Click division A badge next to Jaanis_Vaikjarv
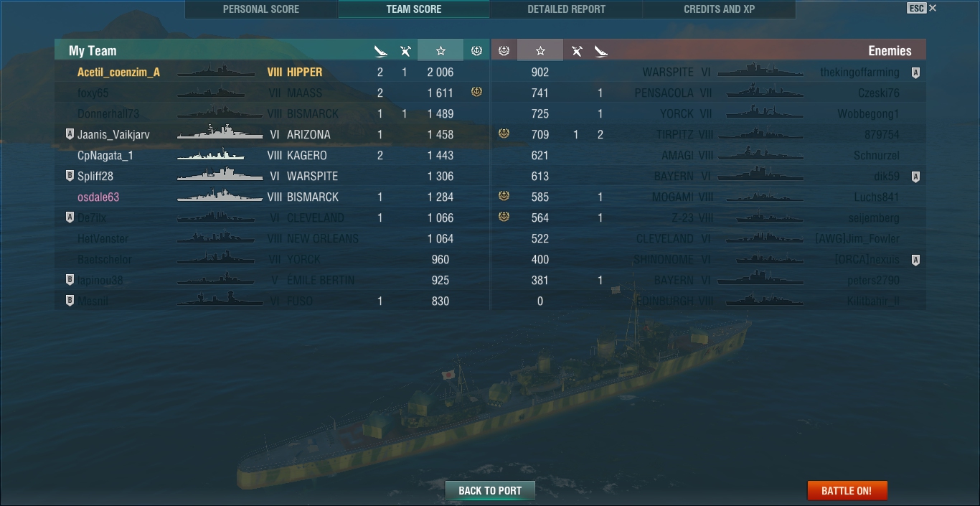 point(70,134)
